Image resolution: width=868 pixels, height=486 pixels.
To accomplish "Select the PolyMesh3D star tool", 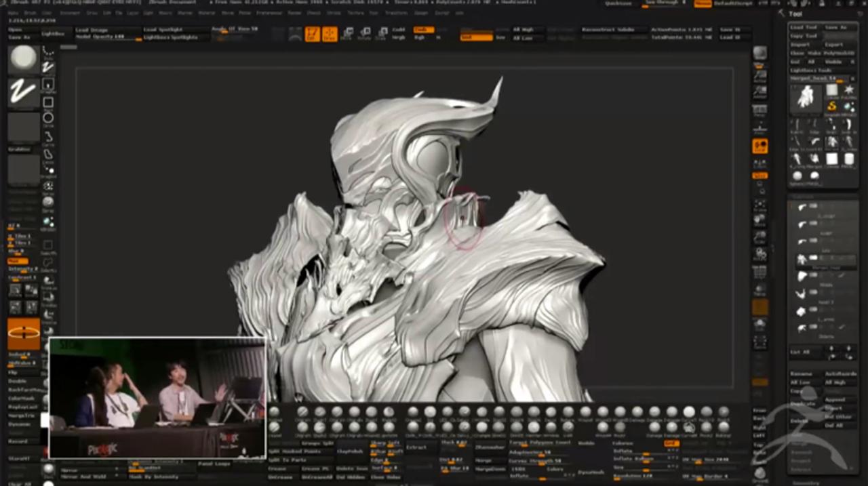I will [848, 90].
